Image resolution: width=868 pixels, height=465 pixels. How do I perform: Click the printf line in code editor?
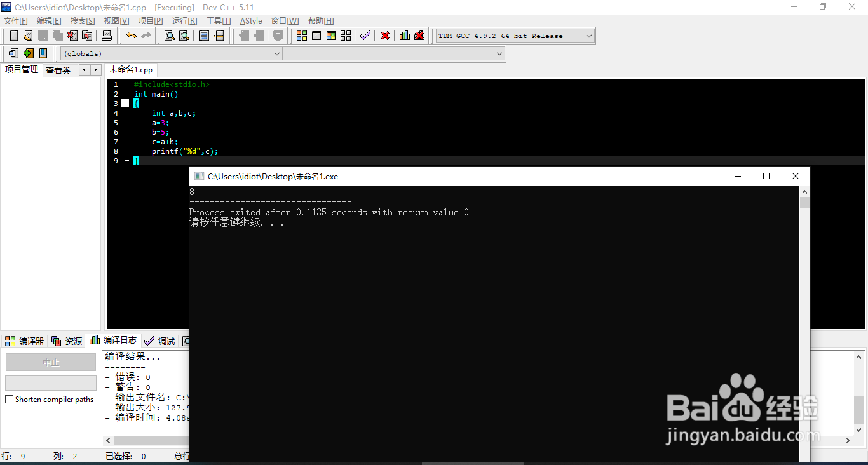point(185,151)
